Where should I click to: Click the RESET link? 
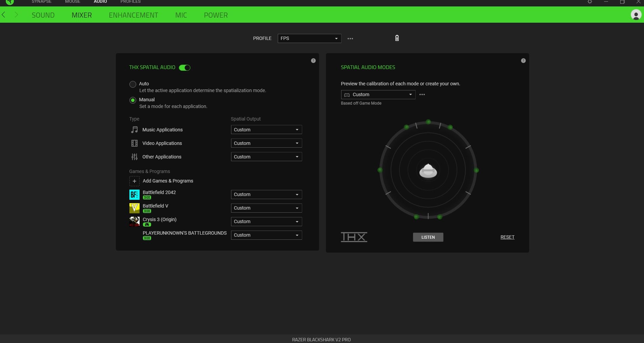(x=507, y=237)
